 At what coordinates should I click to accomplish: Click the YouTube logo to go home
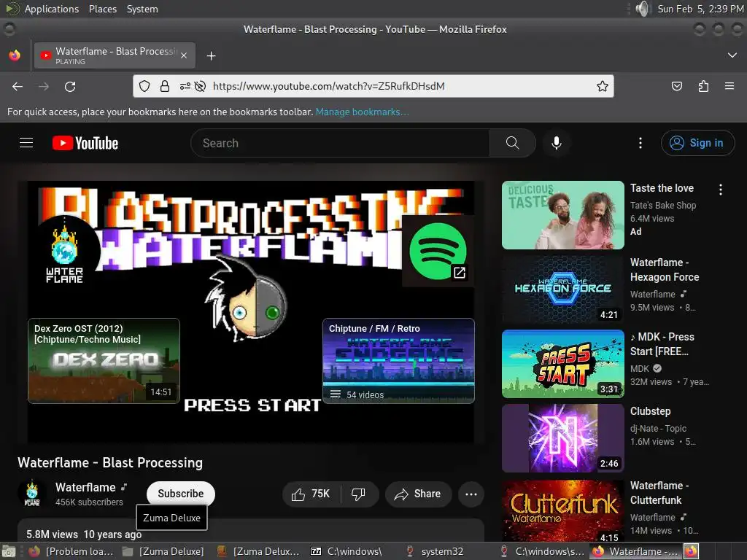(x=85, y=143)
